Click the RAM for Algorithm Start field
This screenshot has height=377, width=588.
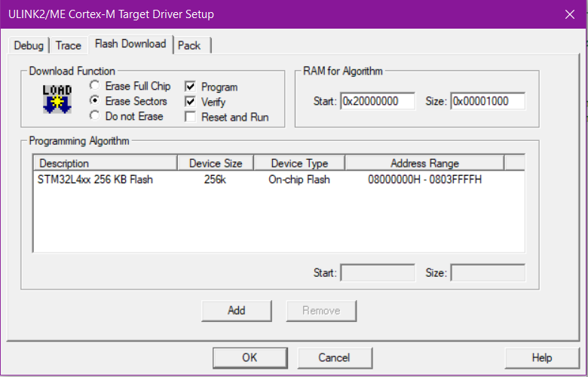coord(378,101)
